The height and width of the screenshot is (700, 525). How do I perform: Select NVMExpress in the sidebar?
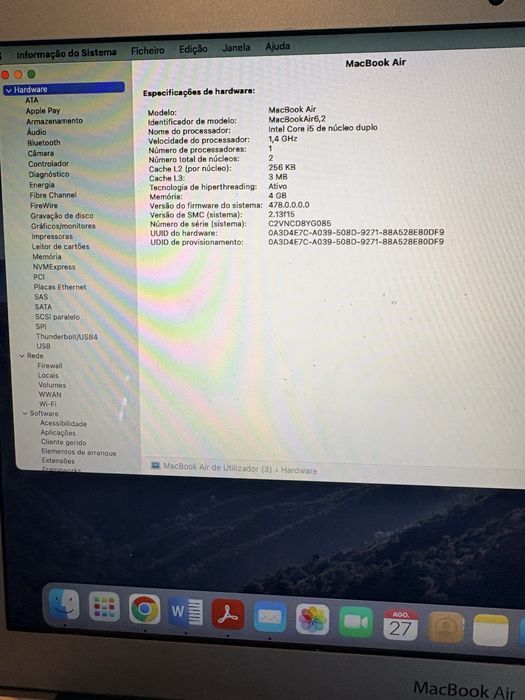(x=54, y=267)
